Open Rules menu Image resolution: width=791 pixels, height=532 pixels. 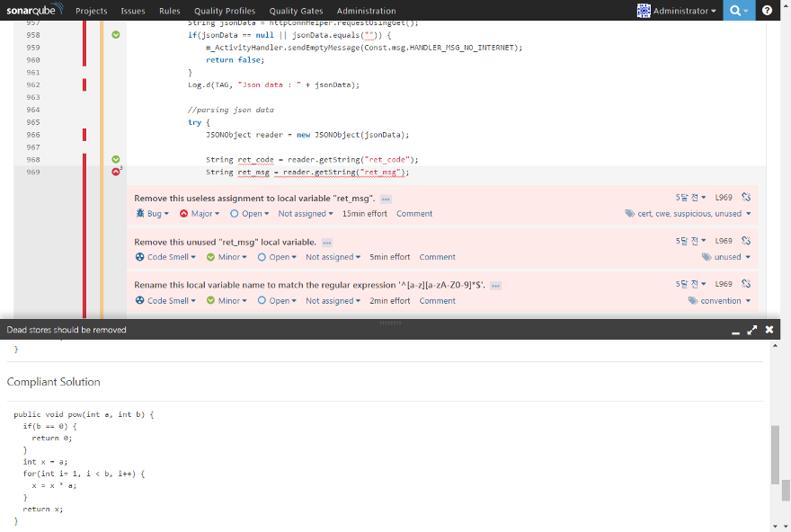click(170, 11)
